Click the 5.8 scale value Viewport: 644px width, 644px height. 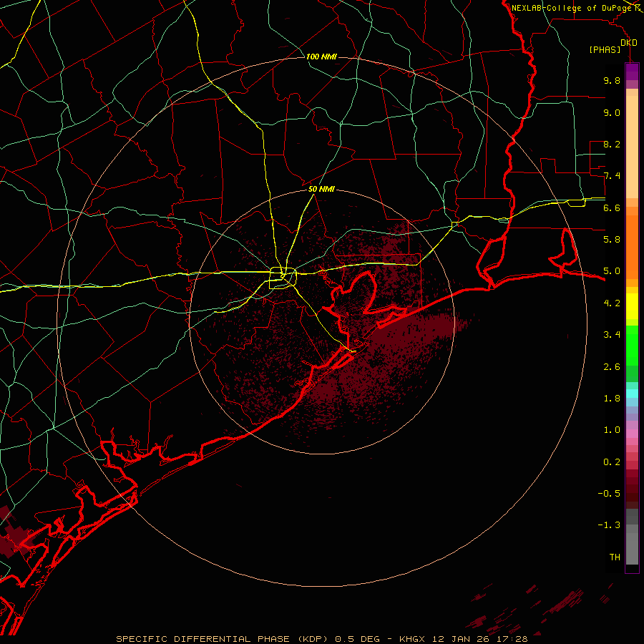[x=612, y=240]
